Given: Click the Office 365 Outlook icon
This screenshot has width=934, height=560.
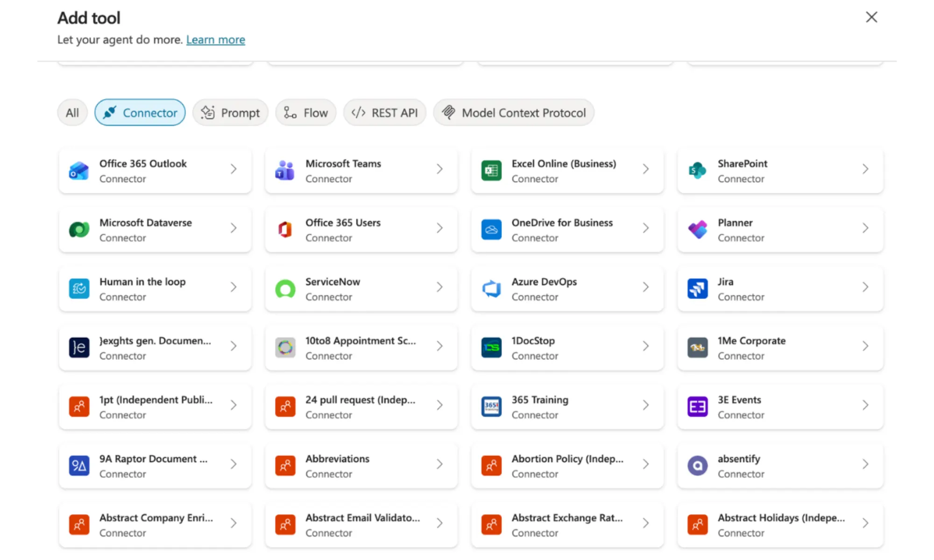Looking at the screenshot, I should (79, 171).
